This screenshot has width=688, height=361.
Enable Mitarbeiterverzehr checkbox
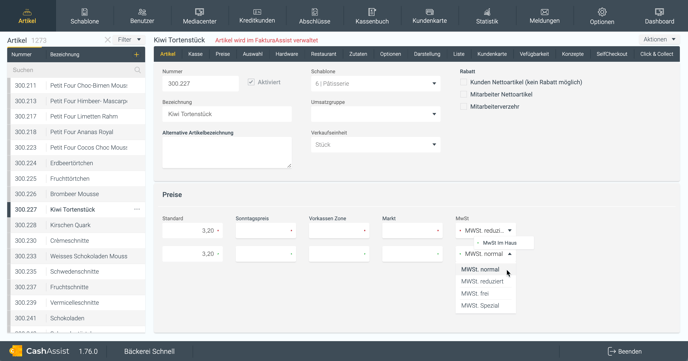point(463,107)
